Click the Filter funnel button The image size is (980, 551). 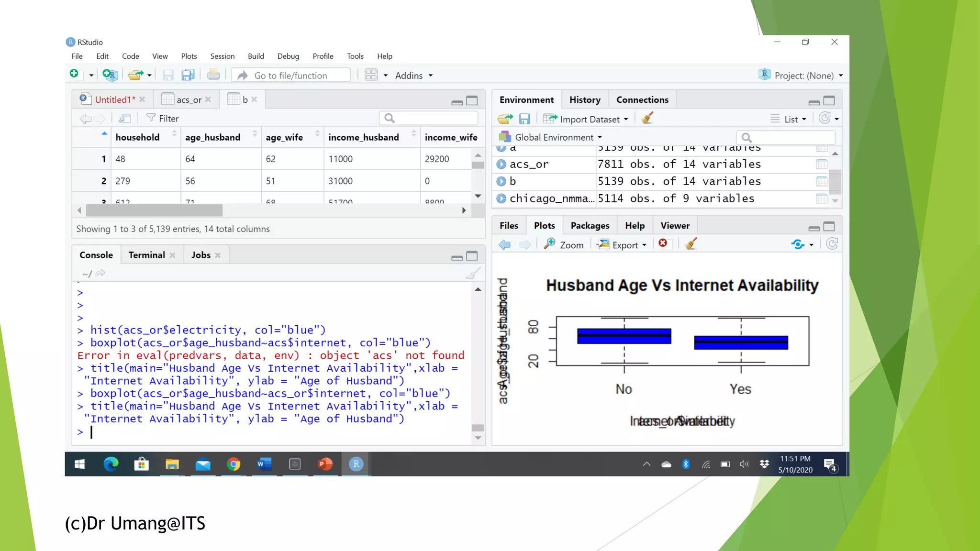(x=162, y=118)
